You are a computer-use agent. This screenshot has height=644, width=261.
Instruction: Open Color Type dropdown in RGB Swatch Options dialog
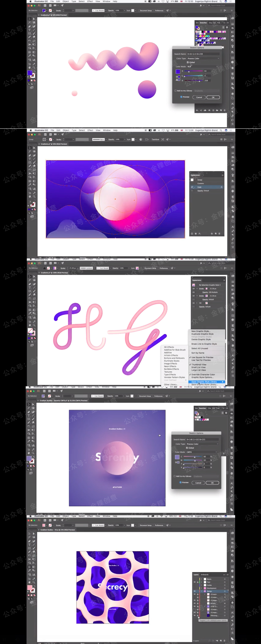pyautogui.click(x=203, y=58)
